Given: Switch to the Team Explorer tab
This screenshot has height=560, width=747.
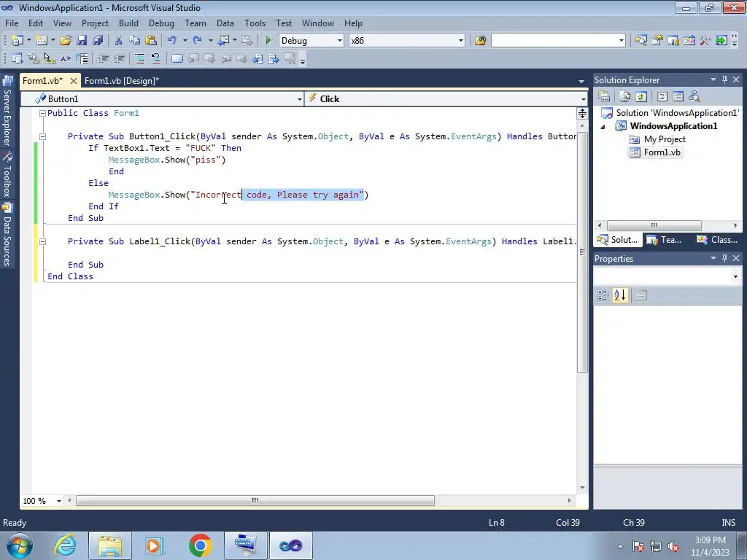Looking at the screenshot, I should point(665,240).
